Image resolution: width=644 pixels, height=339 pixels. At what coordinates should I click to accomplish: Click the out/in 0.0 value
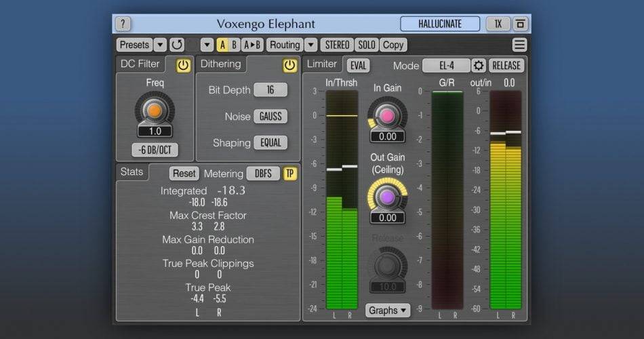coord(509,83)
